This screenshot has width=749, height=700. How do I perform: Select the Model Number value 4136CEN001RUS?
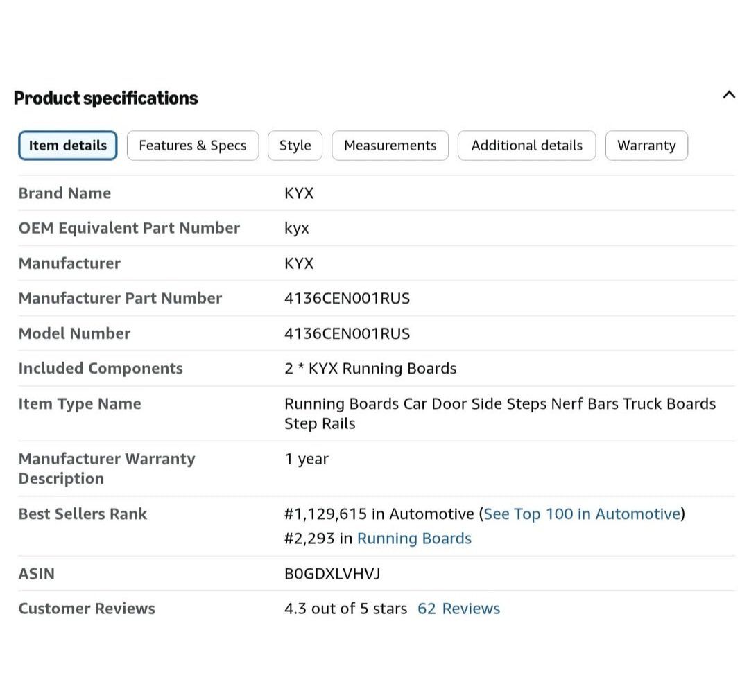[x=347, y=333]
